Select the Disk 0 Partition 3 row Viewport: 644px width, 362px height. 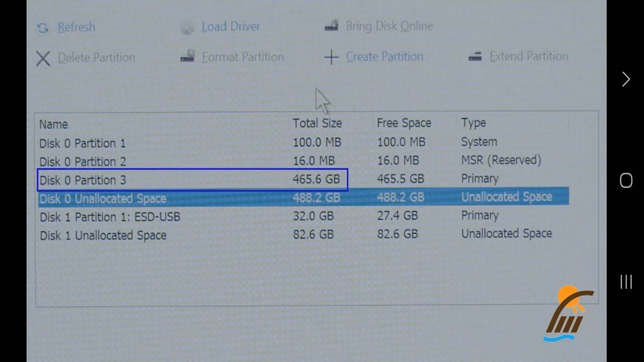click(x=304, y=179)
